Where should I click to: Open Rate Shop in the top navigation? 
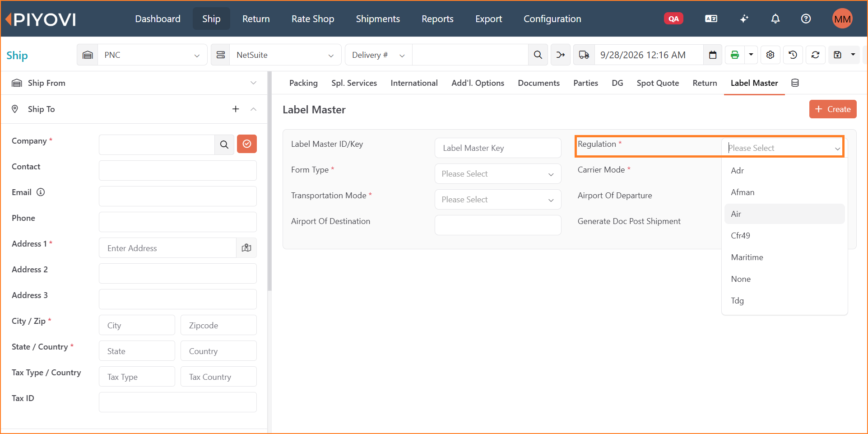[x=313, y=19]
